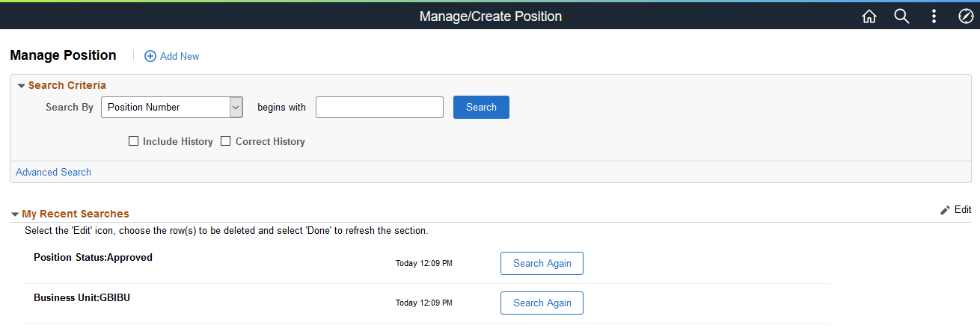This screenshot has height=331, width=980.
Task: Tick the Correct History checkbox
Action: pos(226,141)
